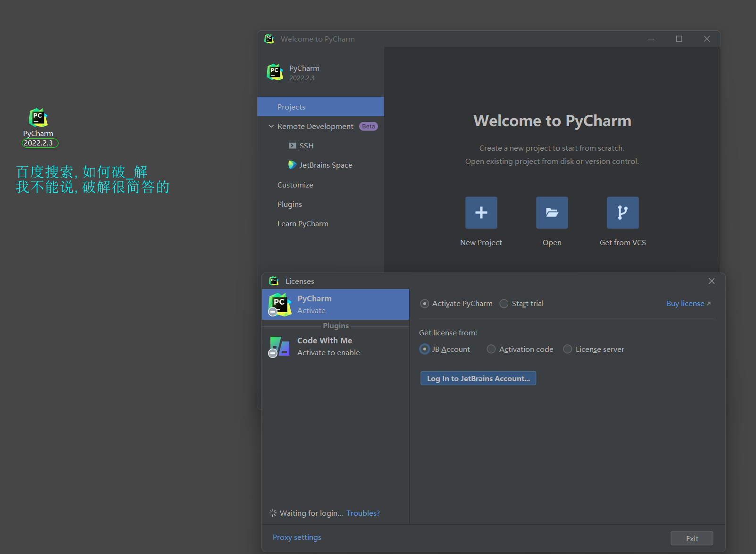Click the Beta badge next to Remote Development
The height and width of the screenshot is (554, 756).
click(369, 126)
